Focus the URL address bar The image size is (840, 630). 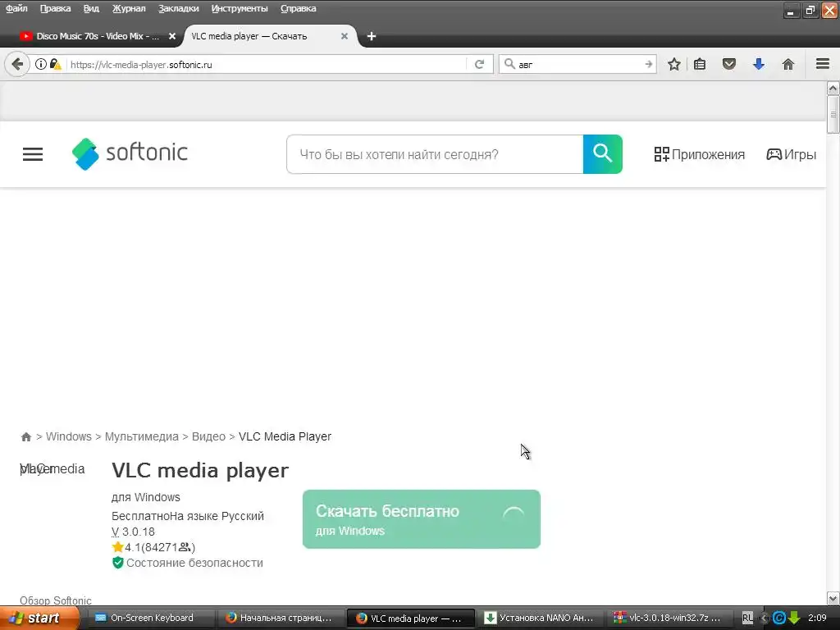(265, 64)
